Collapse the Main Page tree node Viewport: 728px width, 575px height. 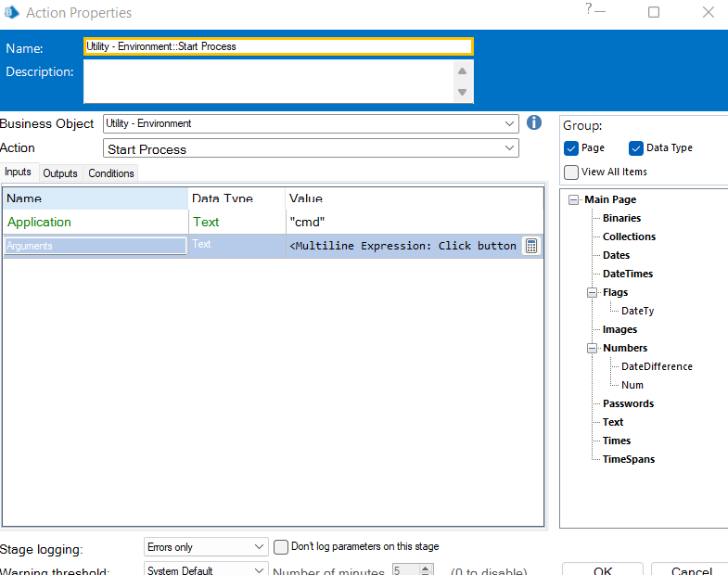click(x=574, y=199)
